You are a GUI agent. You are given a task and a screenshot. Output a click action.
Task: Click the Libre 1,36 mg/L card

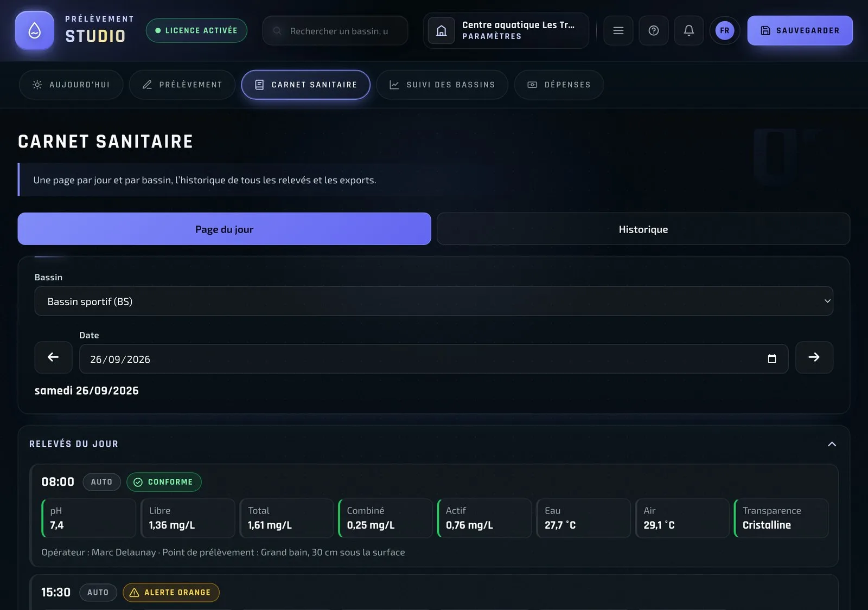click(188, 518)
